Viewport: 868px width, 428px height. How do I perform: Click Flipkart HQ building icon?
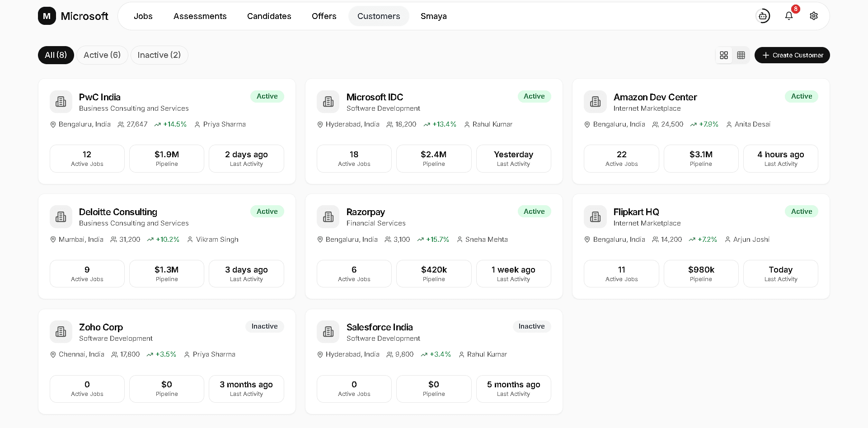[x=595, y=216]
